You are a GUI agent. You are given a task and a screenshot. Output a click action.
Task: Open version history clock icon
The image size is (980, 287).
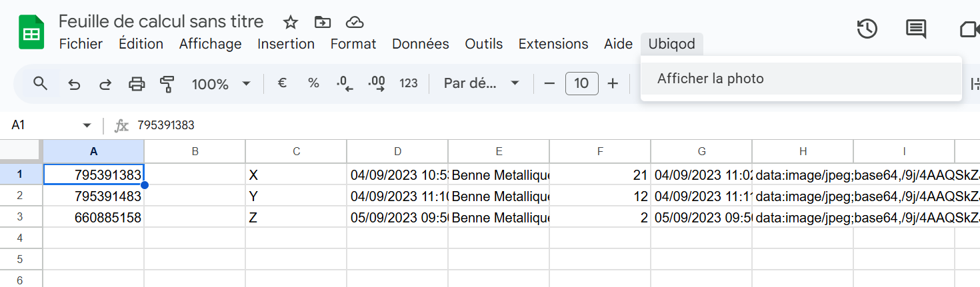pyautogui.click(x=867, y=29)
